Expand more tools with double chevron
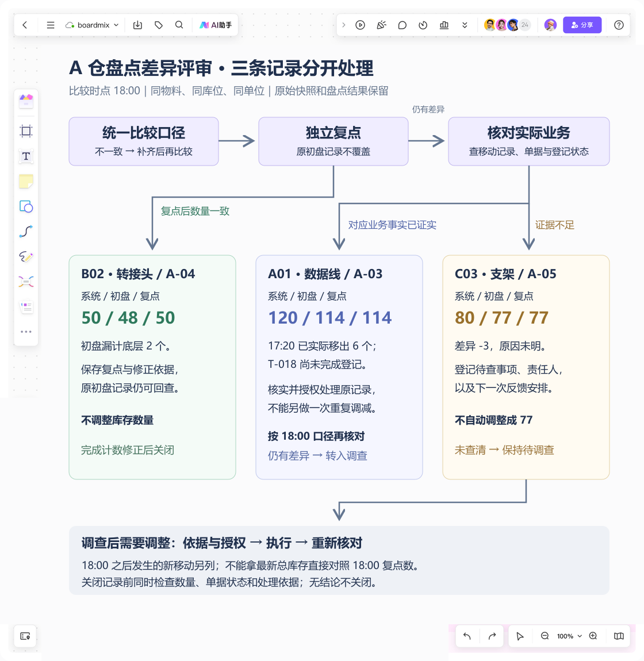Screen dimensions: 644x661 point(465,25)
